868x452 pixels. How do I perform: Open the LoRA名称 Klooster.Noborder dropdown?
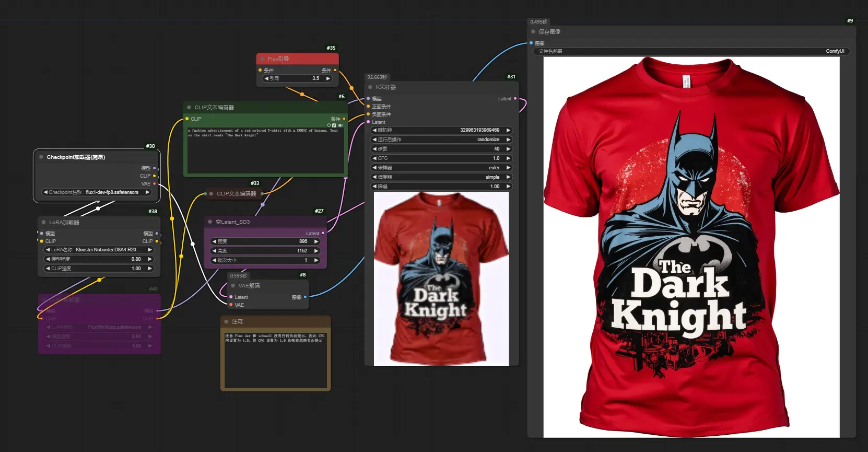pyautogui.click(x=99, y=250)
